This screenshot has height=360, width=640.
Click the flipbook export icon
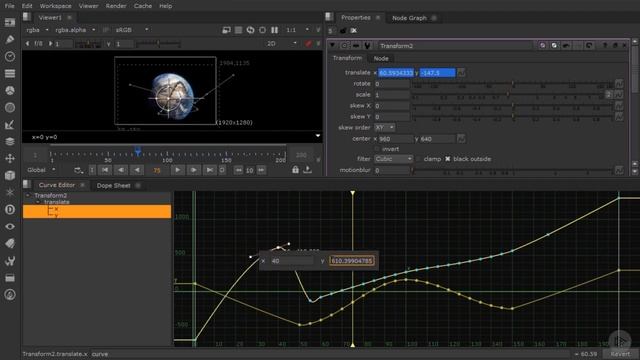click(307, 170)
